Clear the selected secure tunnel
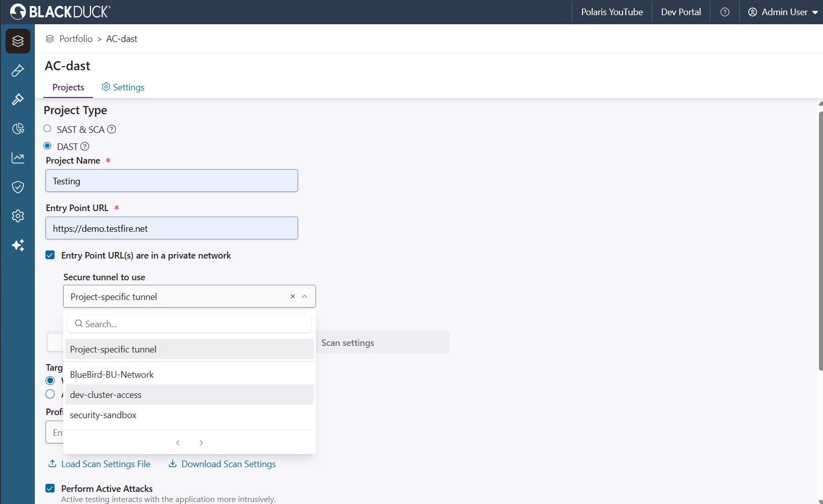823x504 pixels. pyautogui.click(x=293, y=296)
